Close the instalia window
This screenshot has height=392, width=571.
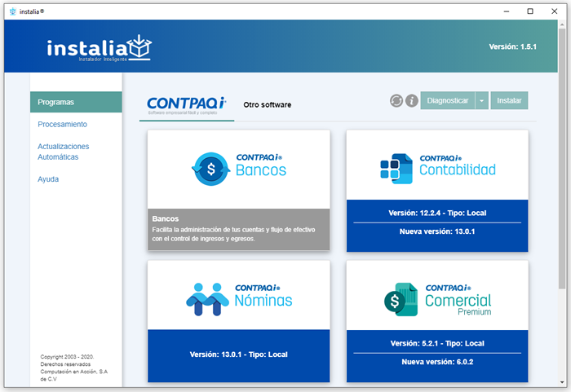554,11
